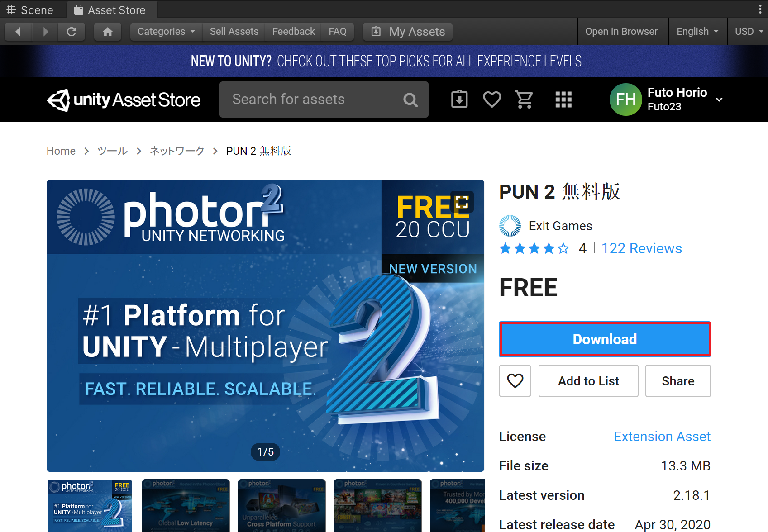
Task: Expand the Futo Horio account menu chevron
Action: [719, 100]
